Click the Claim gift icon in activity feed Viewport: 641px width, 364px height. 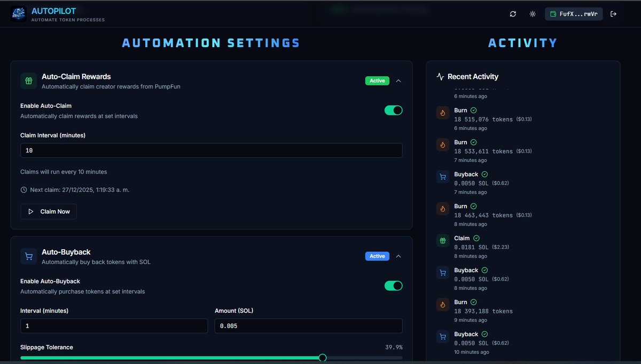click(442, 241)
